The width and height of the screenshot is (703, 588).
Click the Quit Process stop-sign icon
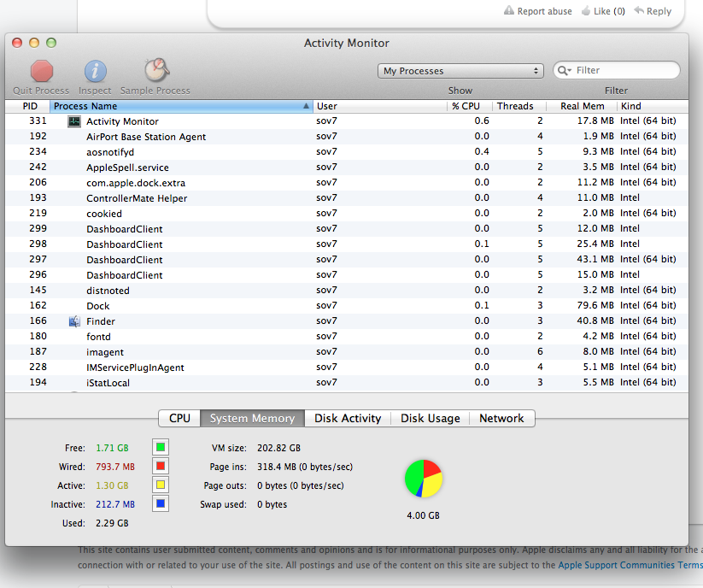click(x=42, y=71)
